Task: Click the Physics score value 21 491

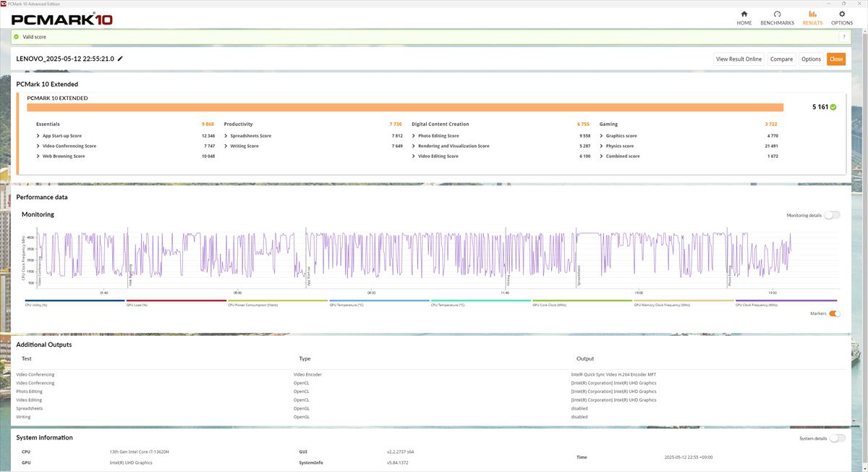Action: point(772,146)
